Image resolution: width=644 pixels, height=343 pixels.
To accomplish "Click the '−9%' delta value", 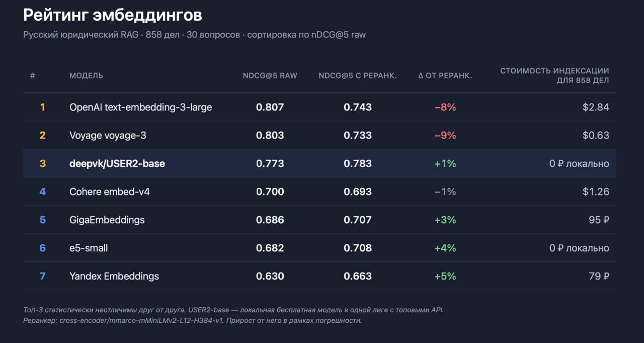I will tap(445, 135).
